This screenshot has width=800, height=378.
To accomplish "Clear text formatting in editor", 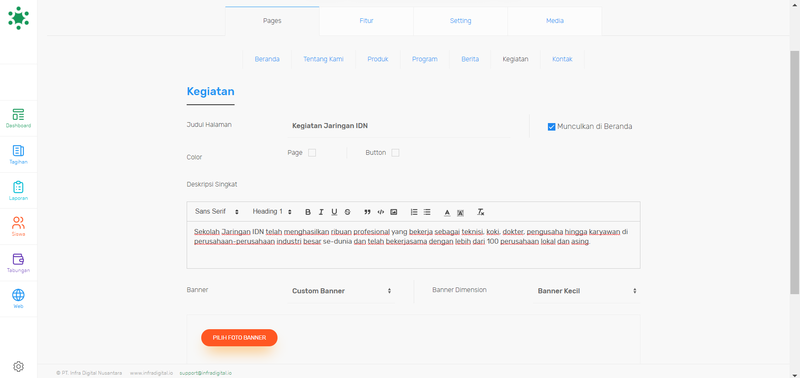I will click(480, 212).
